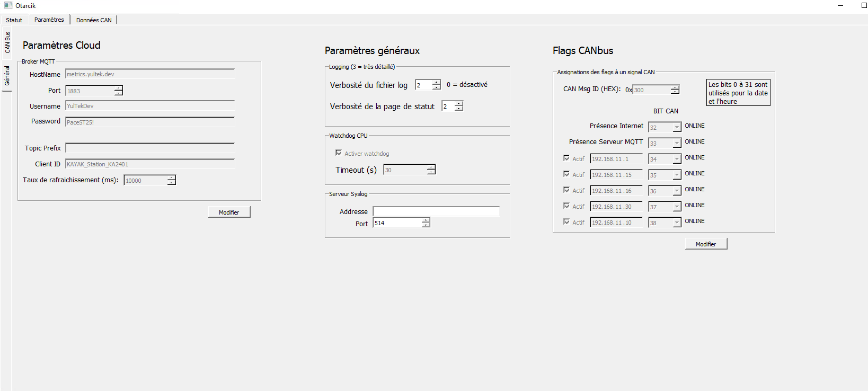868x391 pixels.
Task: Increase the MQTT broker Port spinner
Action: coord(119,88)
